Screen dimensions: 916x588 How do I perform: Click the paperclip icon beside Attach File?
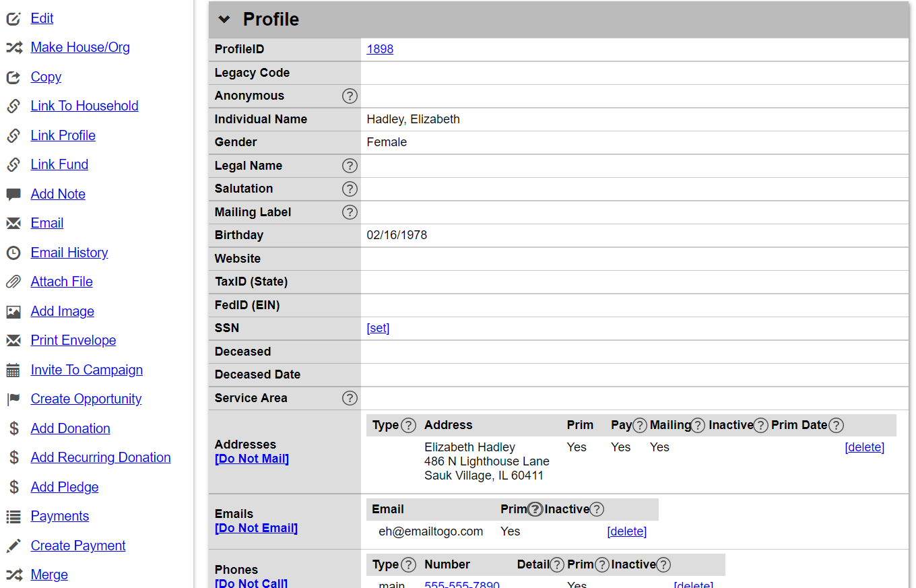click(x=13, y=282)
